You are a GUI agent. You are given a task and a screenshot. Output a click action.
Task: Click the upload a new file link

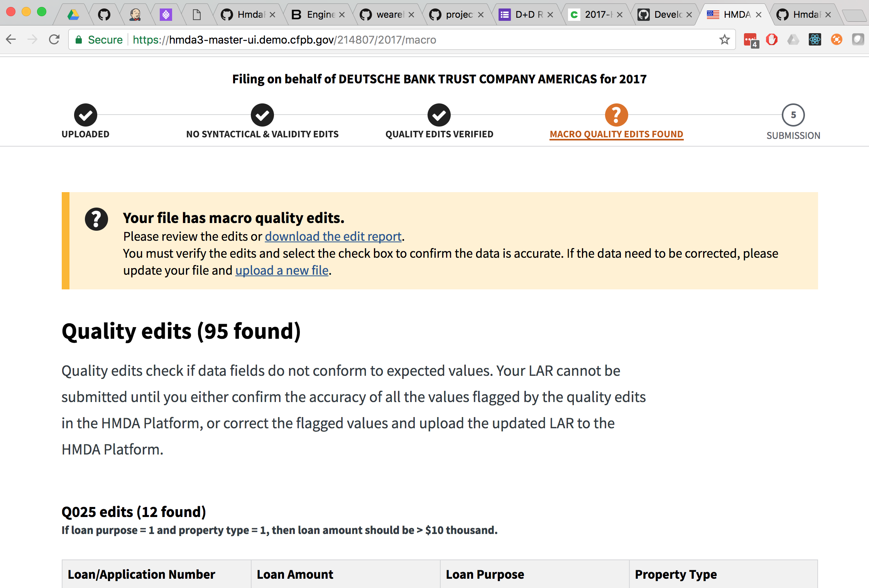(x=282, y=270)
